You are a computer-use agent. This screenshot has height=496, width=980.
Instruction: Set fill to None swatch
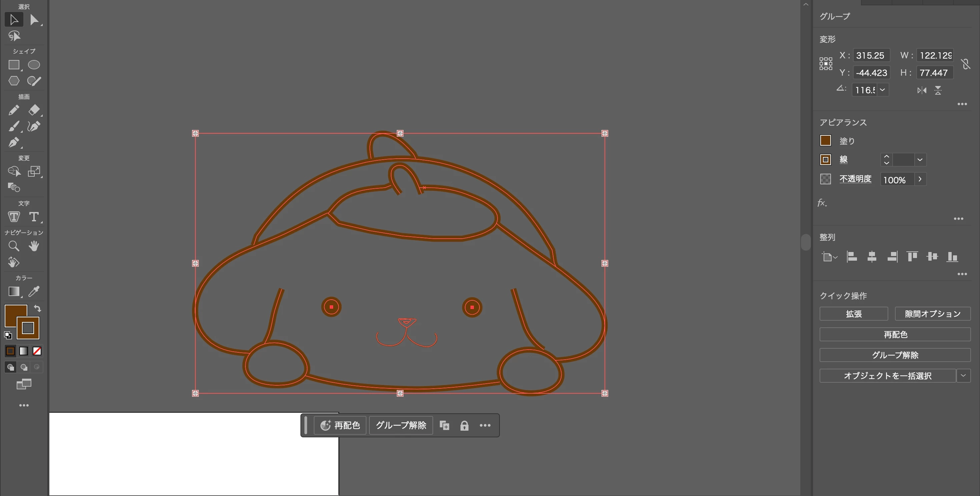pos(37,351)
